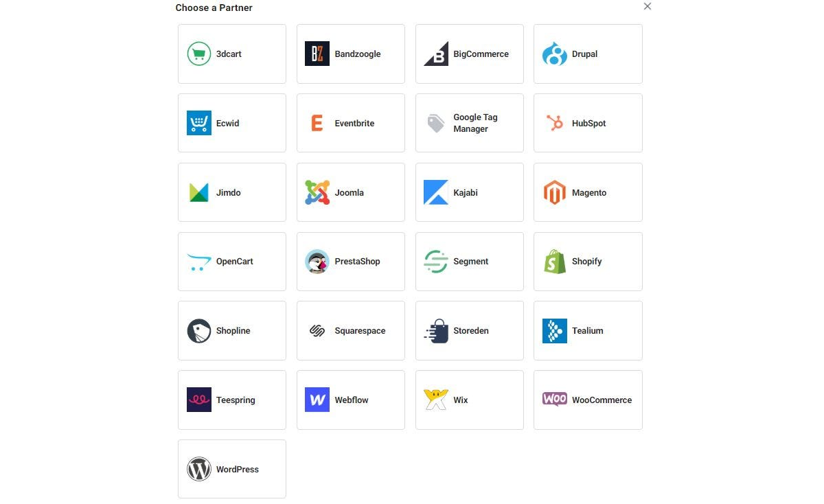
Task: Click the WordPress W circle logo
Action: point(199,469)
